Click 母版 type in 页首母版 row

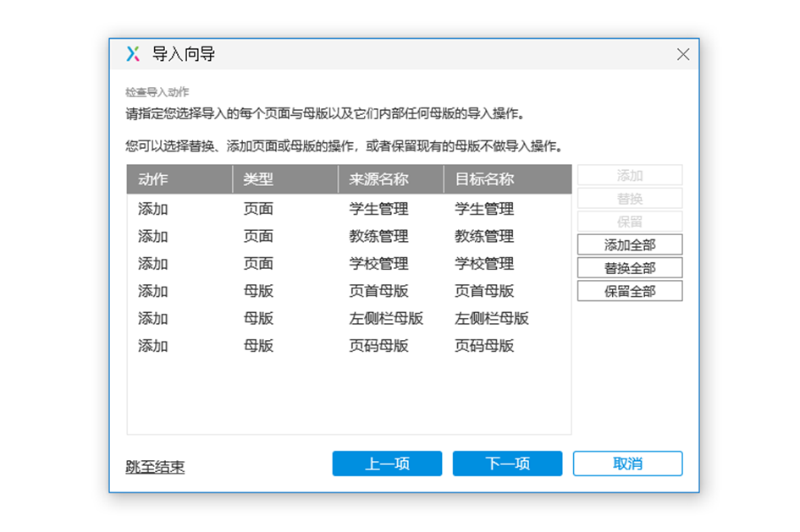coord(259,290)
